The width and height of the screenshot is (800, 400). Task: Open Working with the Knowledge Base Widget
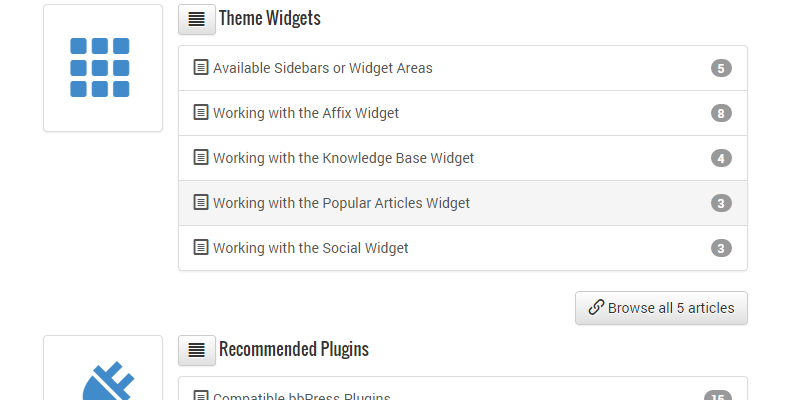tap(343, 158)
